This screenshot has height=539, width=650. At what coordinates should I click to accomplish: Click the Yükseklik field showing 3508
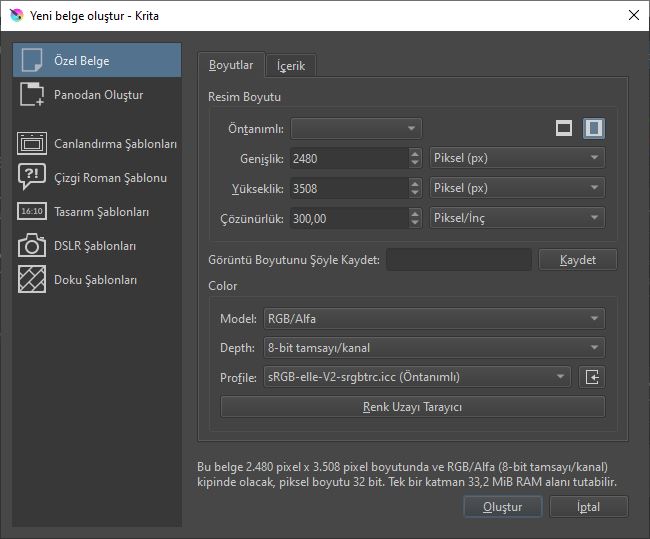(x=349, y=188)
